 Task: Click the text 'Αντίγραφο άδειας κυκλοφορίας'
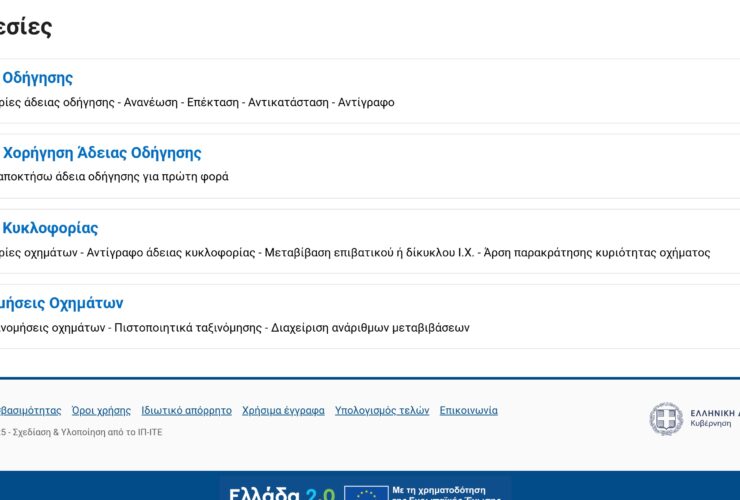tap(171, 253)
